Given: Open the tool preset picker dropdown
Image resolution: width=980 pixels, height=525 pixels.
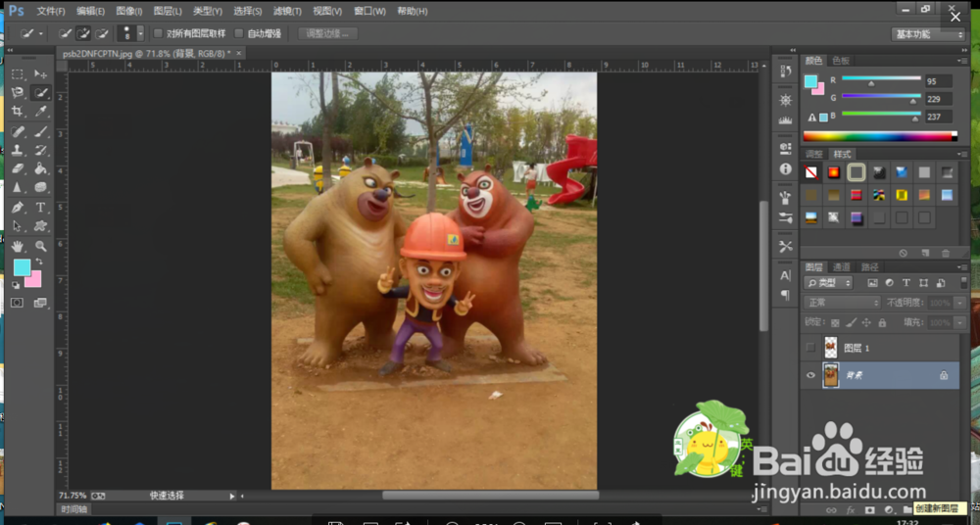Looking at the screenshot, I should tap(40, 33).
